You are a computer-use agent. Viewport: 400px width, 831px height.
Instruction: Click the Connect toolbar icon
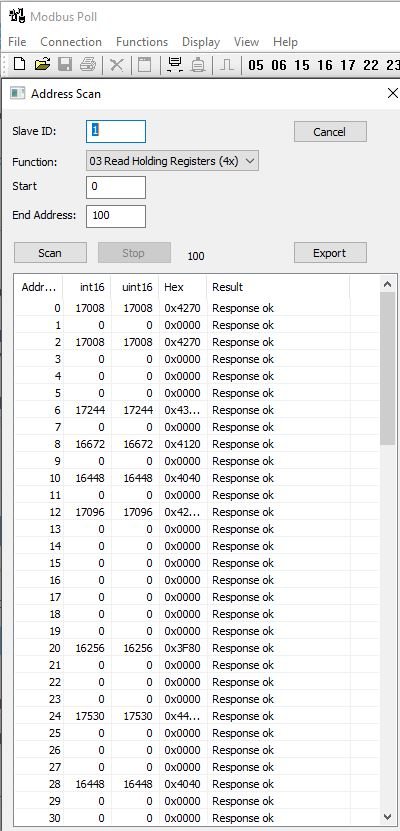point(174,65)
